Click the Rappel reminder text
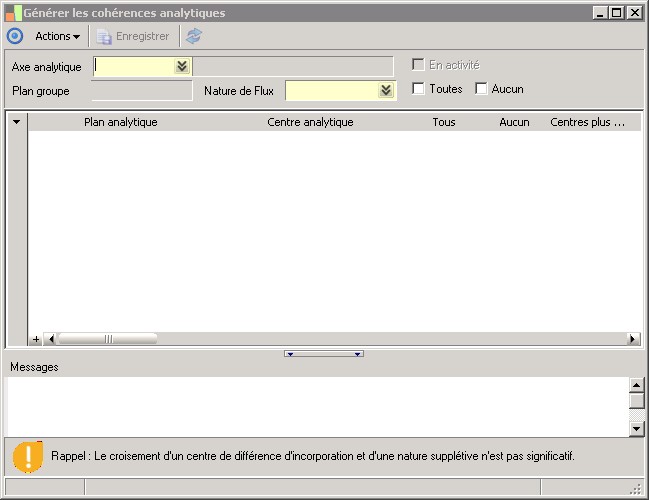This screenshot has width=649, height=500. 312,456
